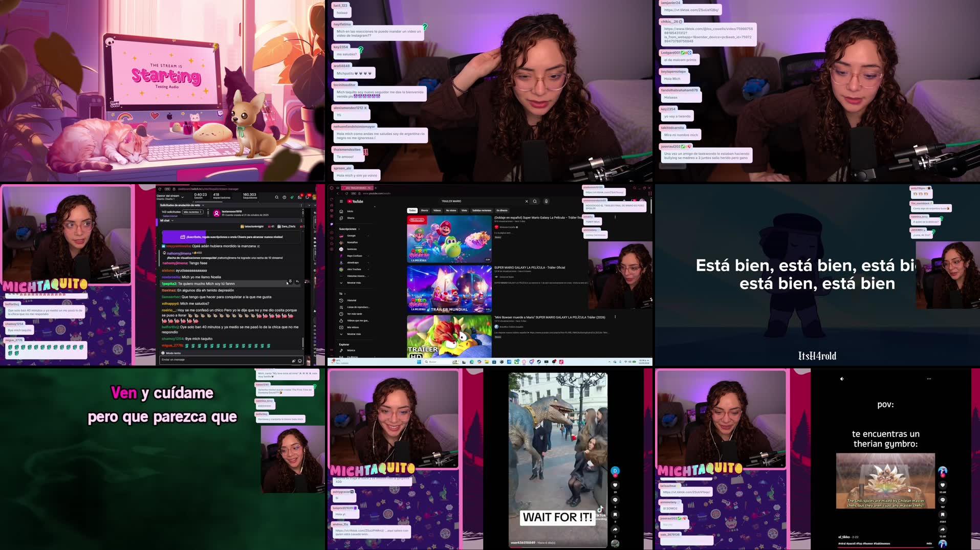Start voice search with the microphone icon
The width and height of the screenshot is (980, 550).
coord(547,201)
